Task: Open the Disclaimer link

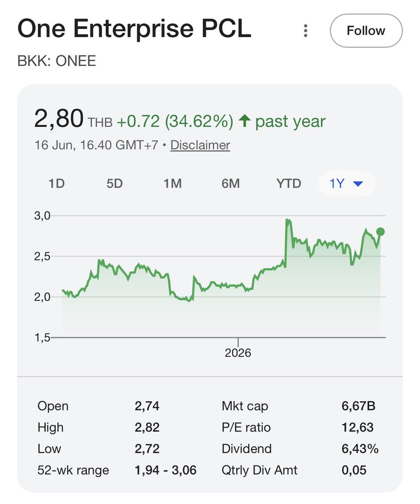Action: (200, 145)
